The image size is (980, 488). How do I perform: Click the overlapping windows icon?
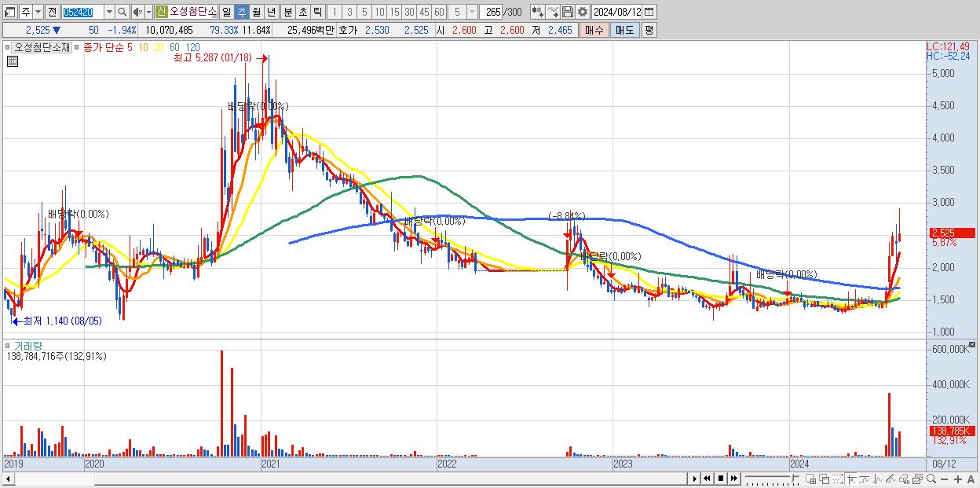[x=825, y=479]
